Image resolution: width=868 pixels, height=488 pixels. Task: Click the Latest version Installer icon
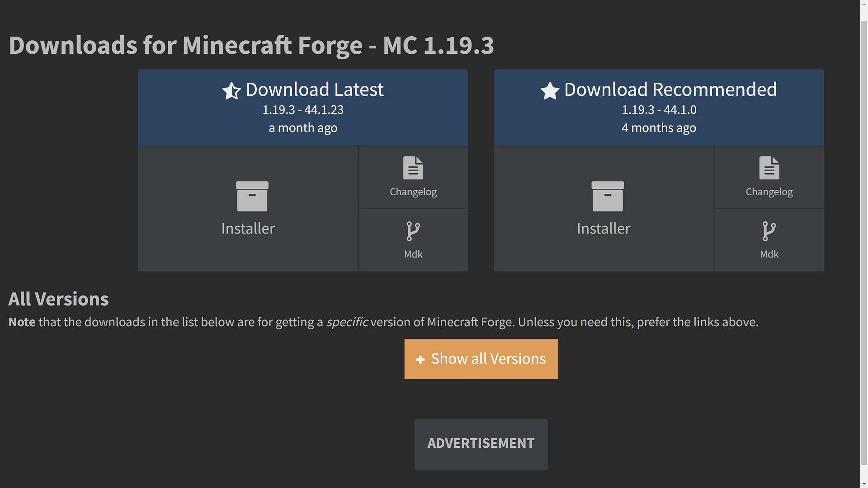click(248, 208)
